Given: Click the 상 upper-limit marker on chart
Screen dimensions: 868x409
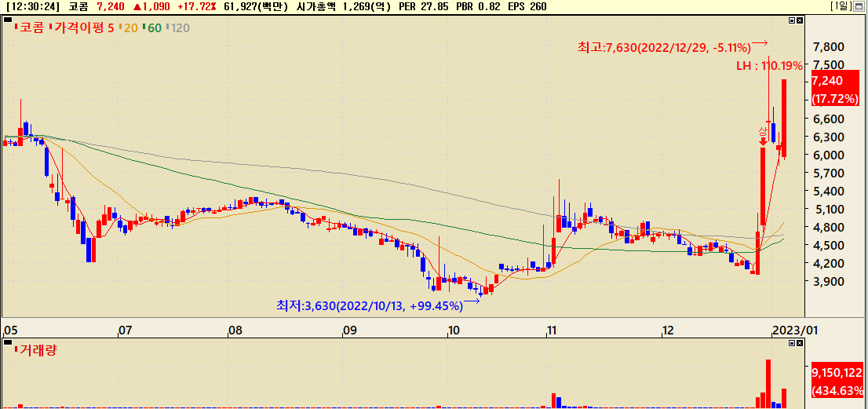Looking at the screenshot, I should coord(763,136).
